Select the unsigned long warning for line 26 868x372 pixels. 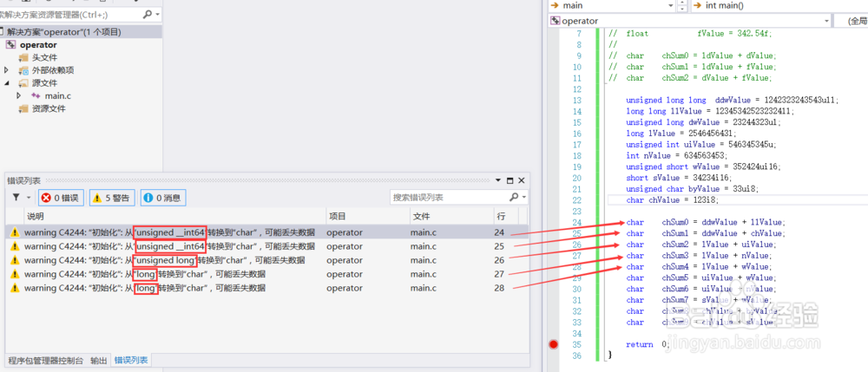(x=266, y=260)
